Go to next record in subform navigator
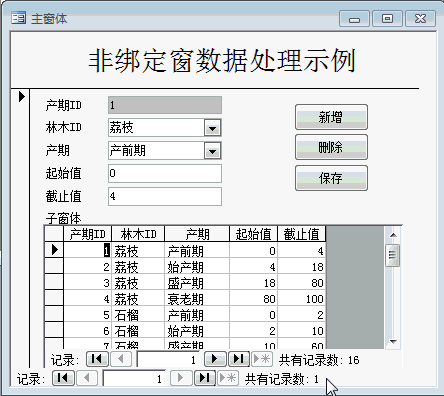This screenshot has height=396, width=444. (215, 359)
